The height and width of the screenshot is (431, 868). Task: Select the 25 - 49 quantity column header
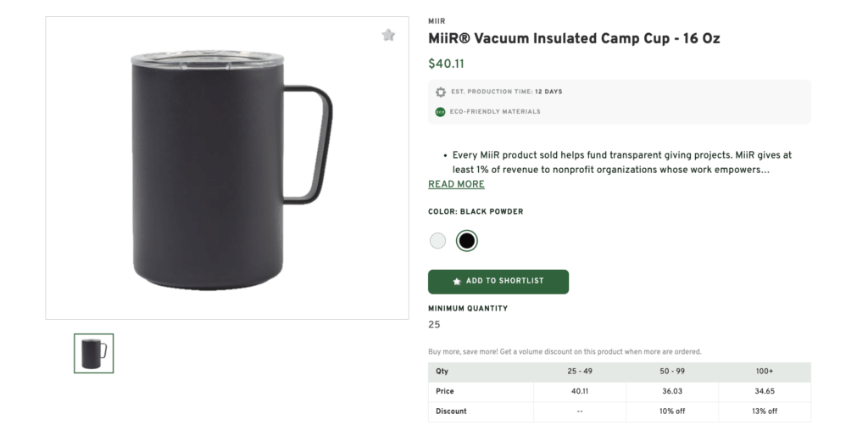(x=580, y=372)
